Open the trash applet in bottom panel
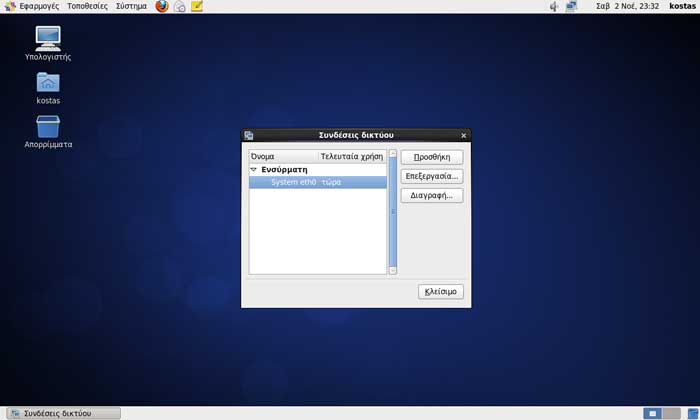This screenshot has width=700, height=420. [x=693, y=414]
